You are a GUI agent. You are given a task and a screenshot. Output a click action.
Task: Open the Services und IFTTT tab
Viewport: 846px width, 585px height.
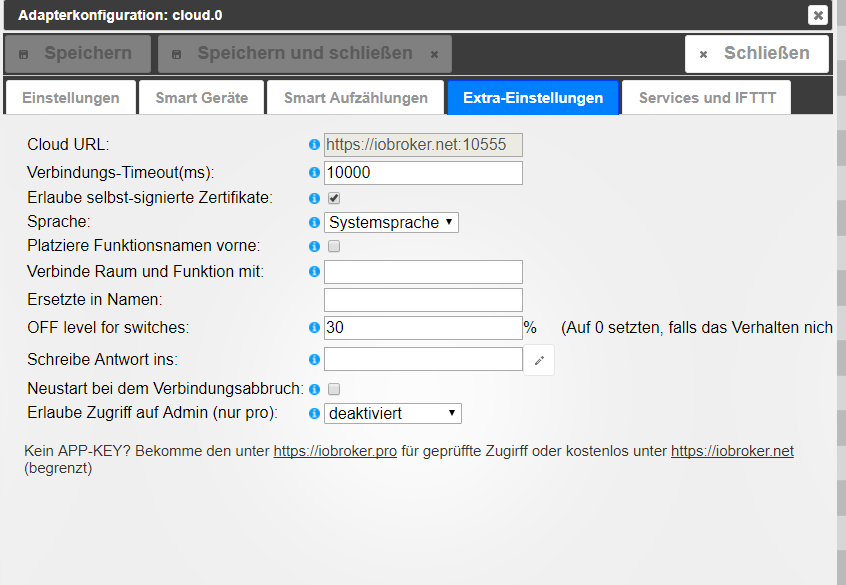pyautogui.click(x=707, y=98)
